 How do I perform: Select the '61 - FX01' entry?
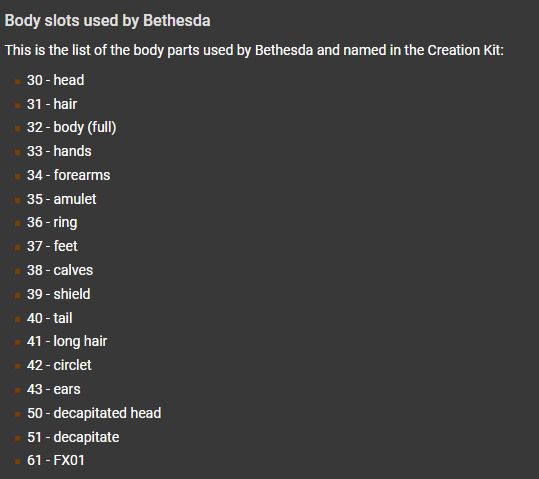point(56,460)
